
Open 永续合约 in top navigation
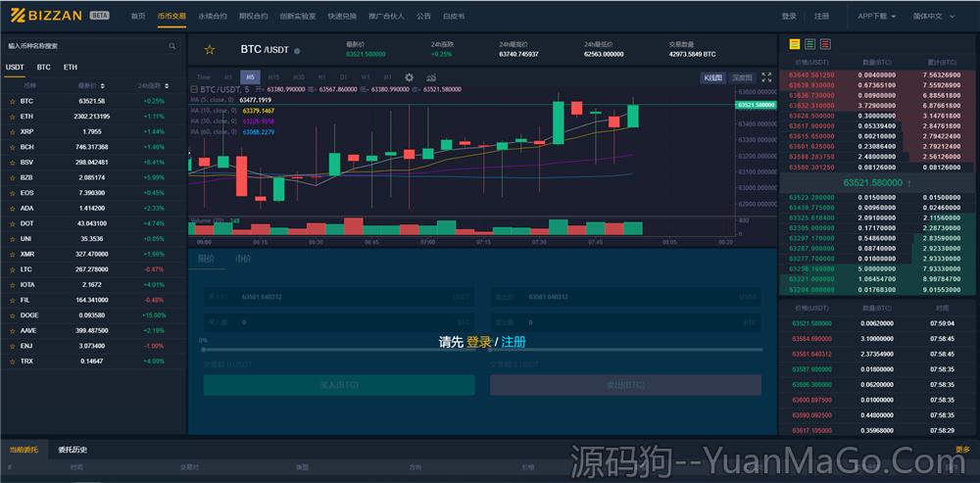(x=213, y=17)
